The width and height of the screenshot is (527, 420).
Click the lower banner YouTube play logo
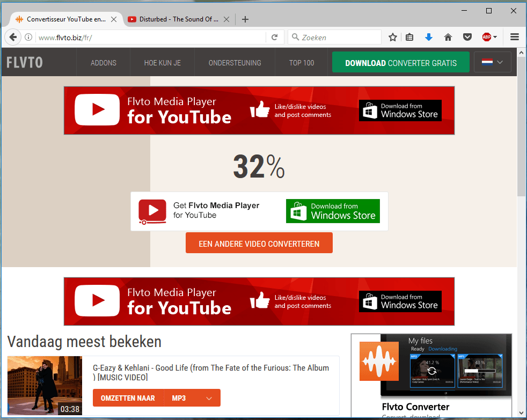click(97, 301)
